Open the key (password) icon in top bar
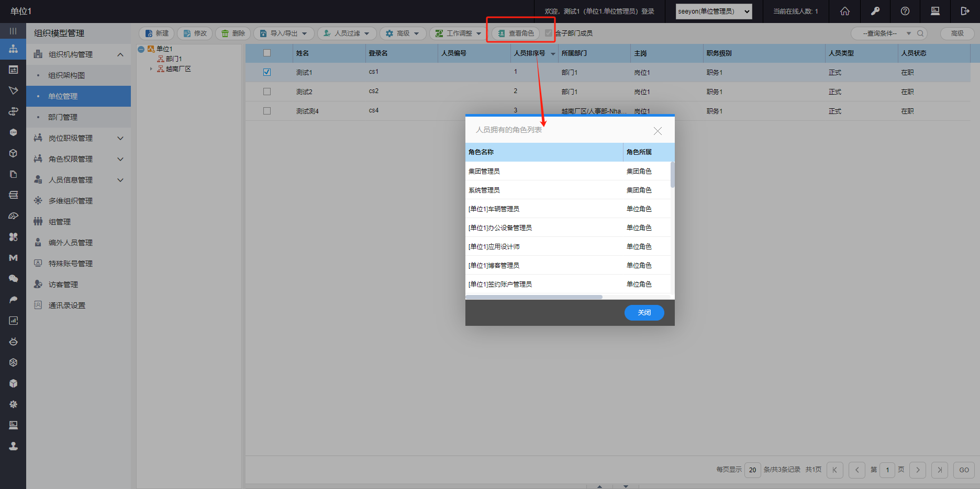The height and width of the screenshot is (489, 980). (875, 11)
